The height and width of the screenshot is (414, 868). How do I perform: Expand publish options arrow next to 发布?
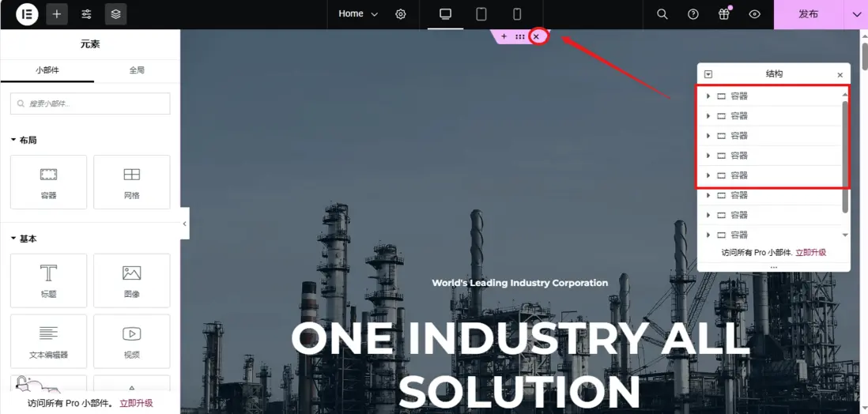(855, 14)
